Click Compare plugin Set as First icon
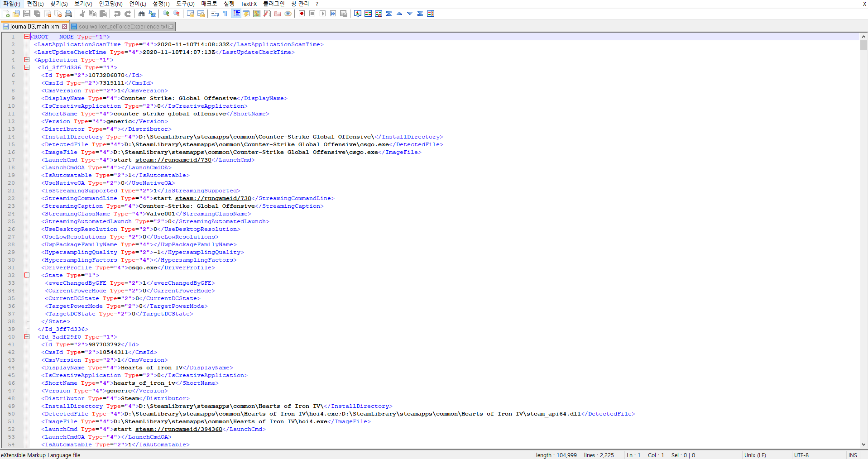The width and height of the screenshot is (868, 459). (x=358, y=14)
